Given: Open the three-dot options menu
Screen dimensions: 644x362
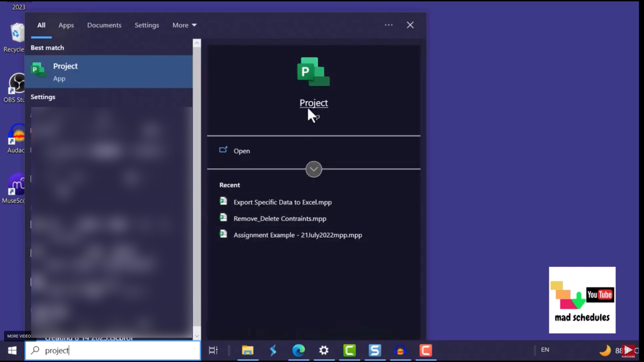Looking at the screenshot, I should pyautogui.click(x=388, y=25).
